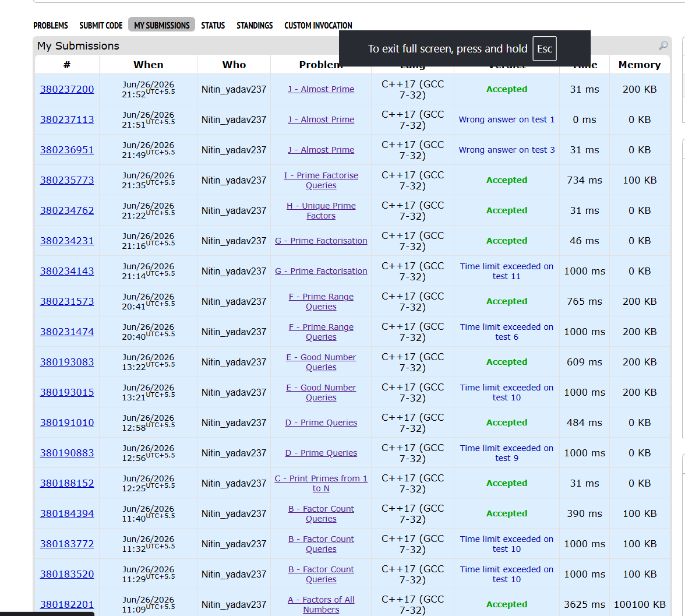Screen dimensions: 685x616
Task: Click 'Time limit exceeded on test 6' verdict
Action: tap(507, 332)
